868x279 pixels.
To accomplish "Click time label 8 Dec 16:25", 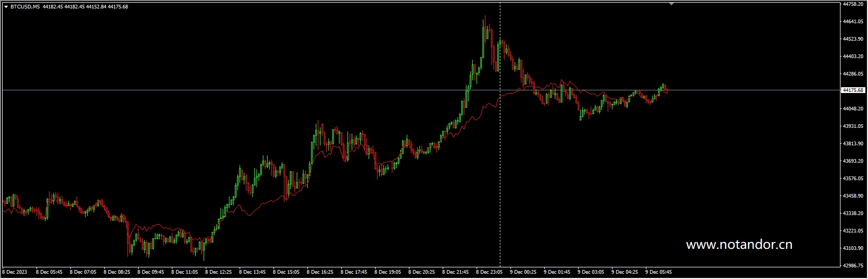I will pos(320,273).
